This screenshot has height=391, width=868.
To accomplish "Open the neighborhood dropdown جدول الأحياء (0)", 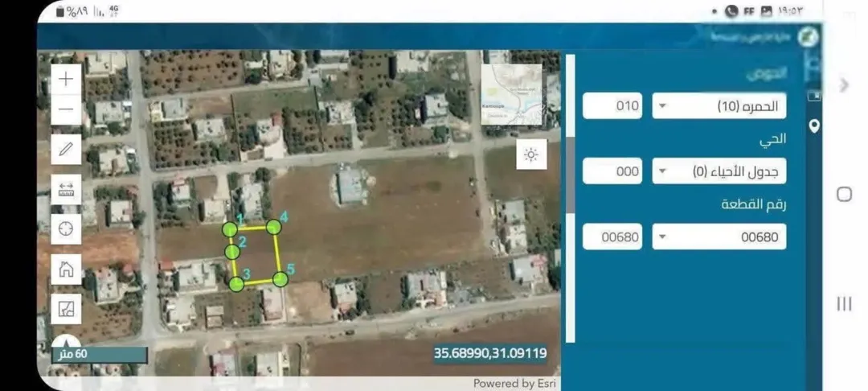I will click(719, 171).
